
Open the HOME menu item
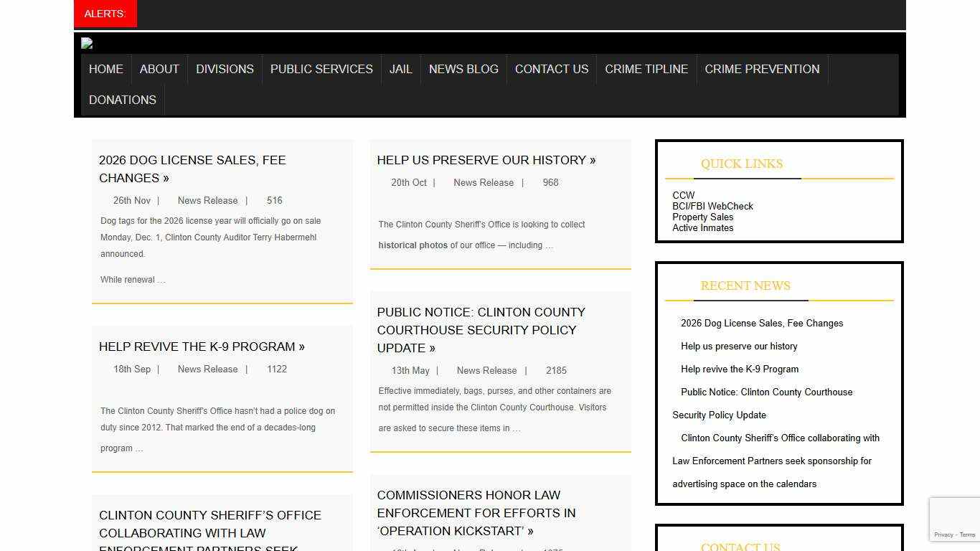pos(105,69)
